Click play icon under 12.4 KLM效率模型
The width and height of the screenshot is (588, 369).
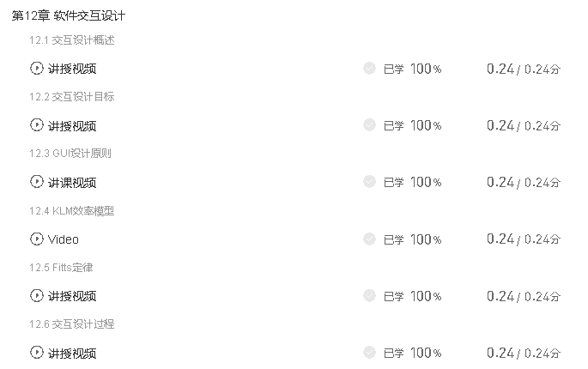click(37, 239)
